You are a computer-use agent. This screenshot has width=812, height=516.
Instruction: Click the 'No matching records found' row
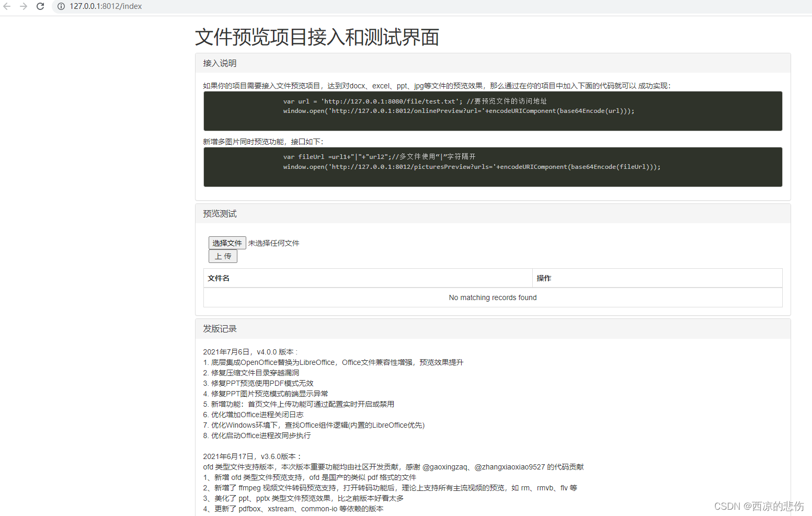[493, 297]
